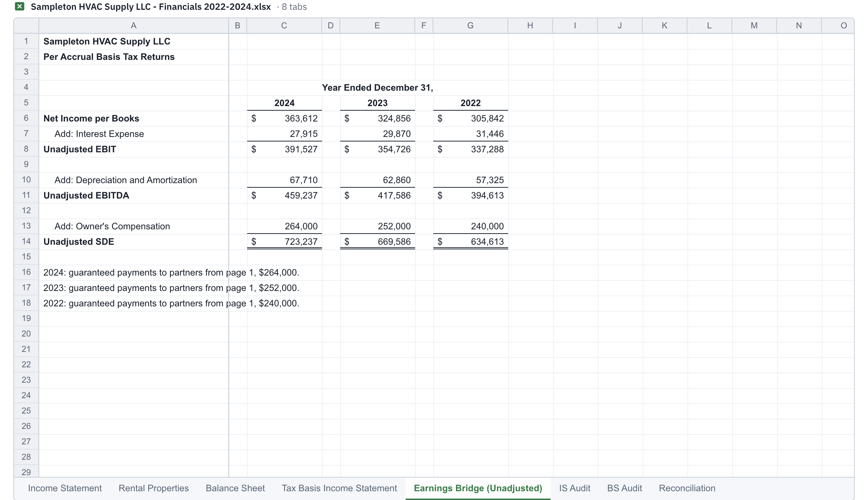Select row 22 header

click(x=26, y=365)
